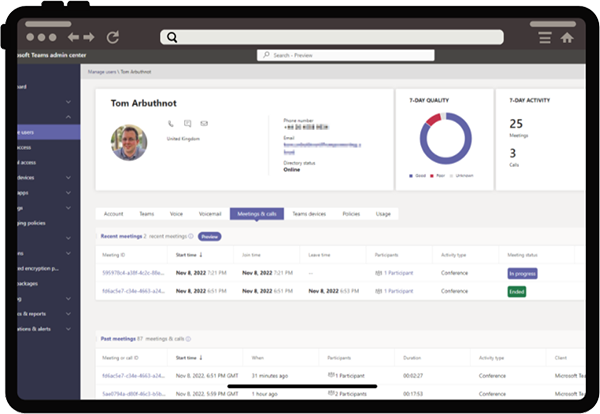Open the Policies tab
600x414 pixels.
(351, 214)
